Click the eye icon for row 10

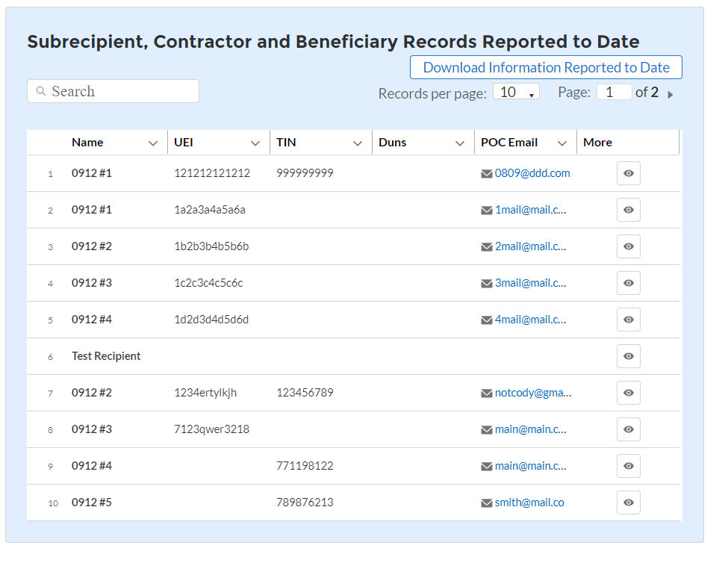pyautogui.click(x=628, y=503)
